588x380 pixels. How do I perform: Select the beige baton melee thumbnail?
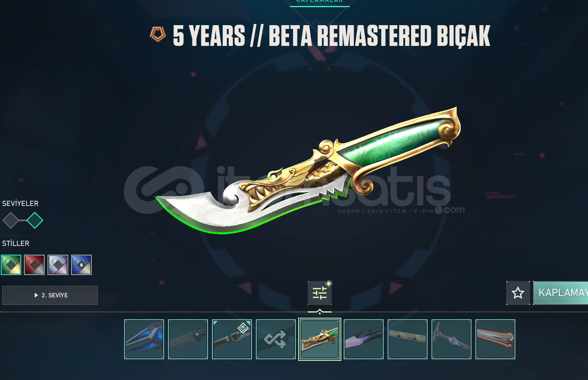[x=408, y=339]
